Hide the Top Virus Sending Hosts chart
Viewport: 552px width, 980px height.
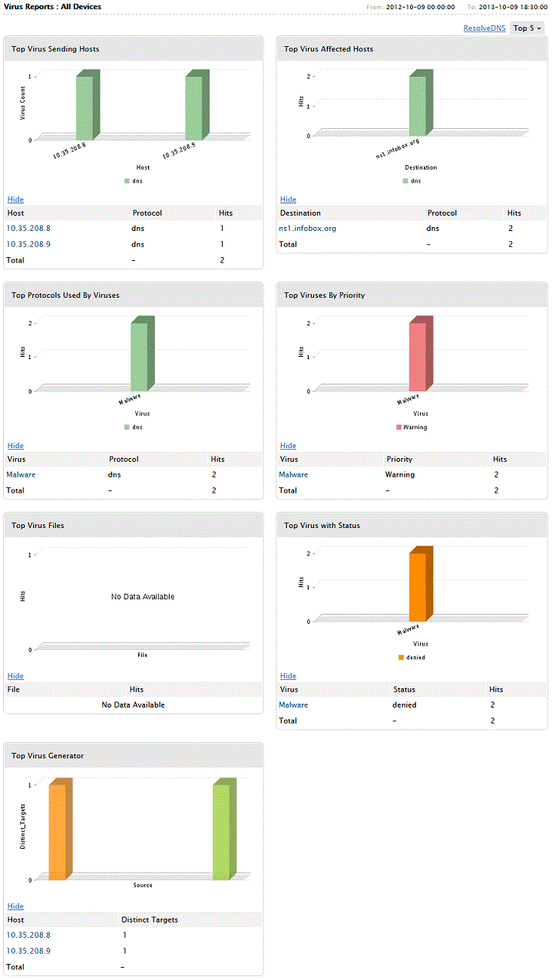click(15, 200)
